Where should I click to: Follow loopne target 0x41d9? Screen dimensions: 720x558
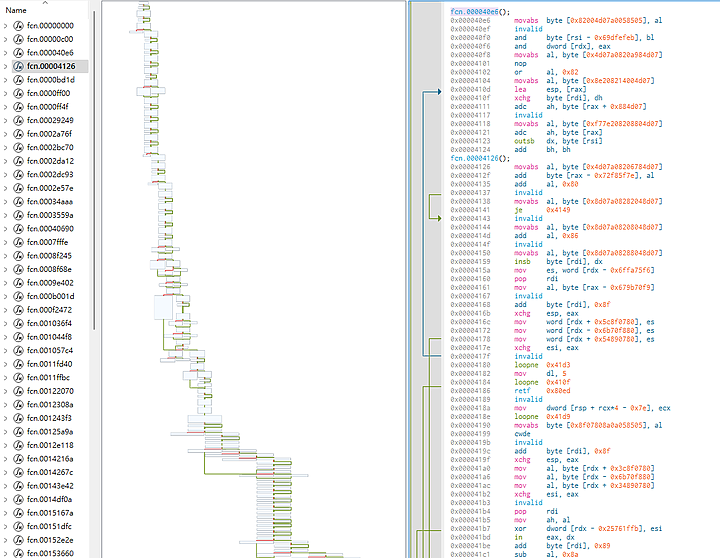pos(558,417)
